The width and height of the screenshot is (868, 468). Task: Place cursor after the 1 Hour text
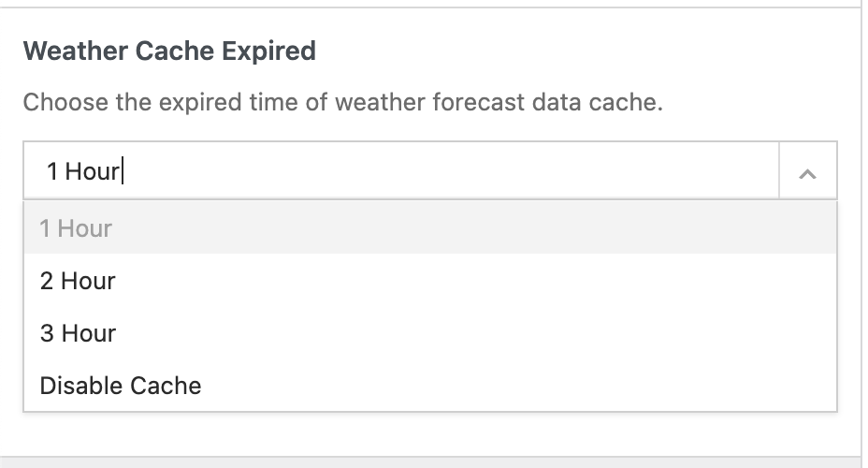(123, 170)
